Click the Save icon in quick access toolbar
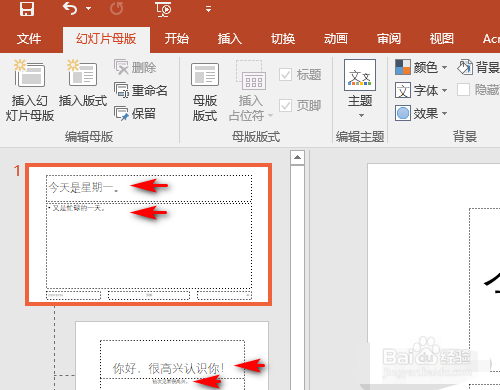500x390 pixels. point(27,9)
